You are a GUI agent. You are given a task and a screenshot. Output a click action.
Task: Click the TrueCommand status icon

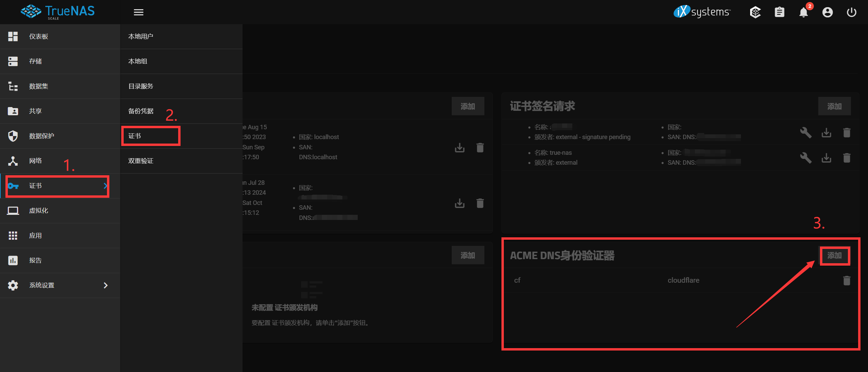pyautogui.click(x=755, y=12)
